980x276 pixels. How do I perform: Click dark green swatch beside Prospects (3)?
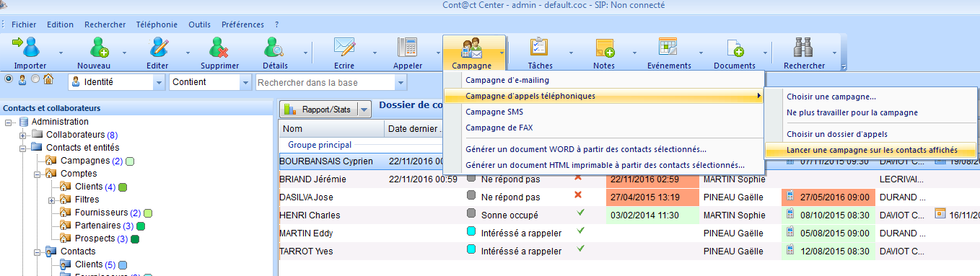click(x=134, y=239)
